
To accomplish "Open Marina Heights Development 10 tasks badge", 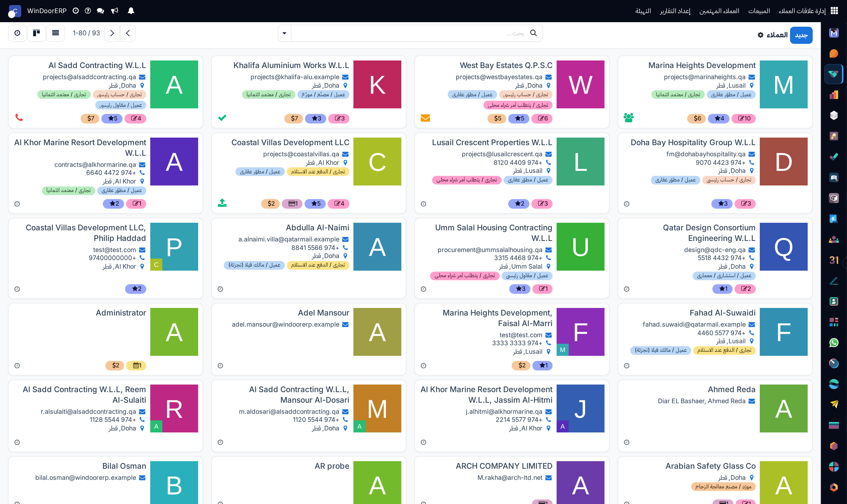I will [743, 118].
